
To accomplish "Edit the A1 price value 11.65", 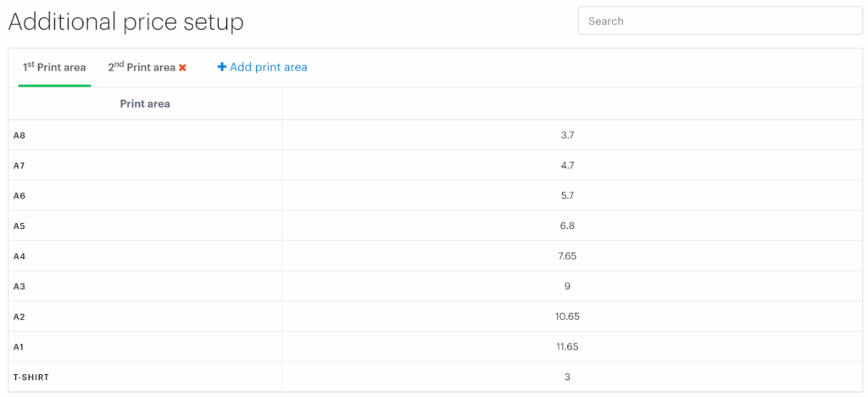I will (567, 346).
